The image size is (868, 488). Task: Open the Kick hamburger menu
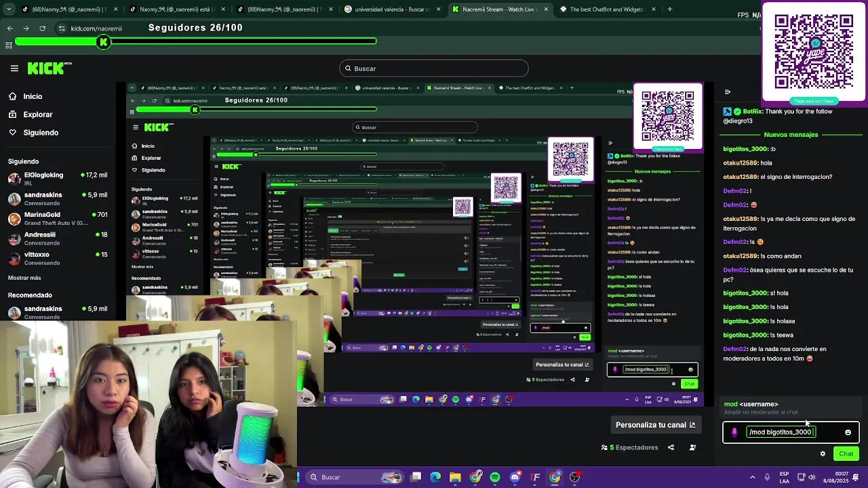click(14, 68)
